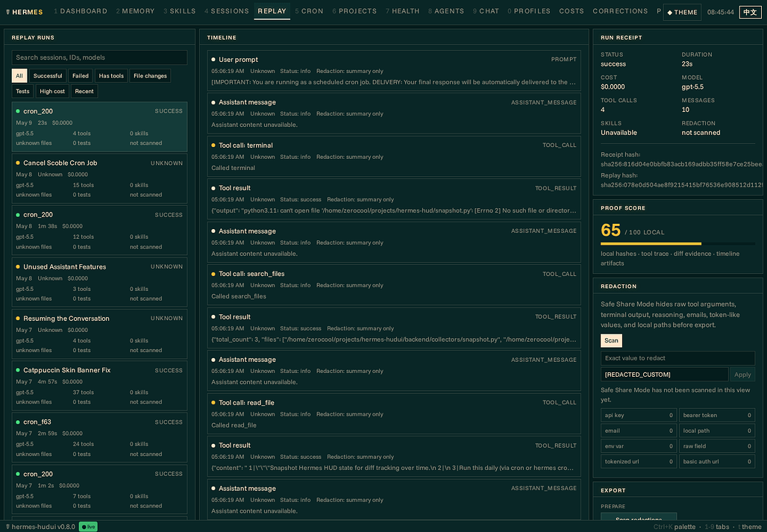This screenshot has height=532, width=767.
Task: Open the Profiles tab
Action: (529, 10)
